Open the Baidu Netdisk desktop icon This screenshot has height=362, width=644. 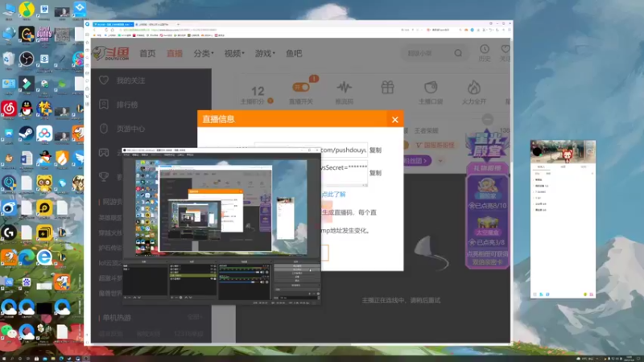[x=44, y=134]
